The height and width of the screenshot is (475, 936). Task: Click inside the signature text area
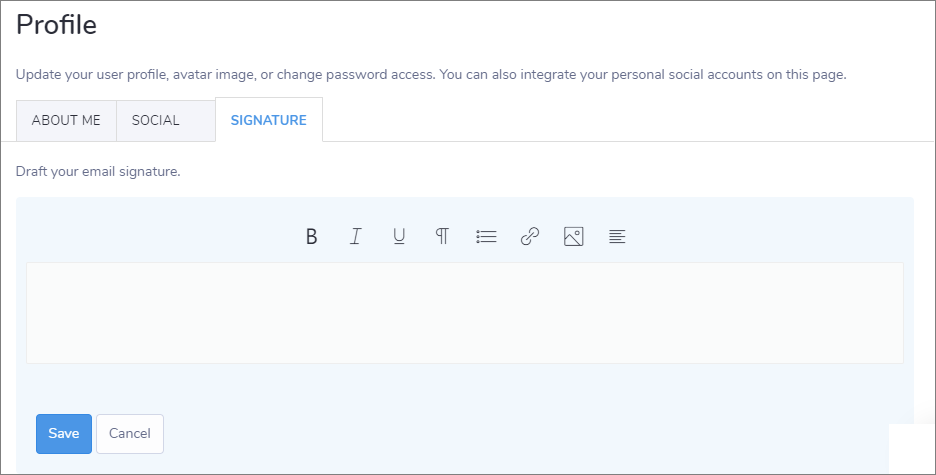point(464,312)
